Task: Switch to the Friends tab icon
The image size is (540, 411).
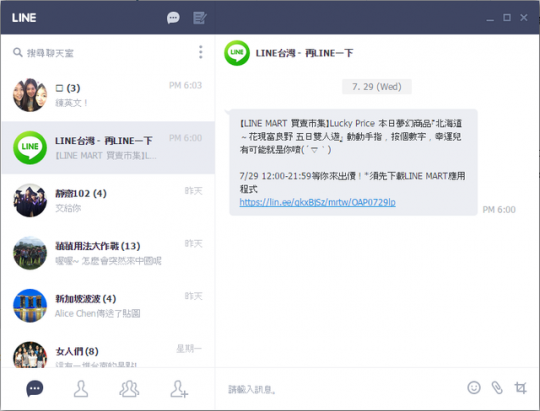Action: coord(81,389)
